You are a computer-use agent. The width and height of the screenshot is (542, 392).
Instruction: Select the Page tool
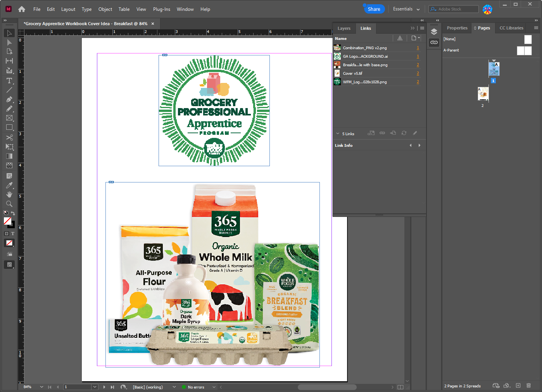pos(9,52)
